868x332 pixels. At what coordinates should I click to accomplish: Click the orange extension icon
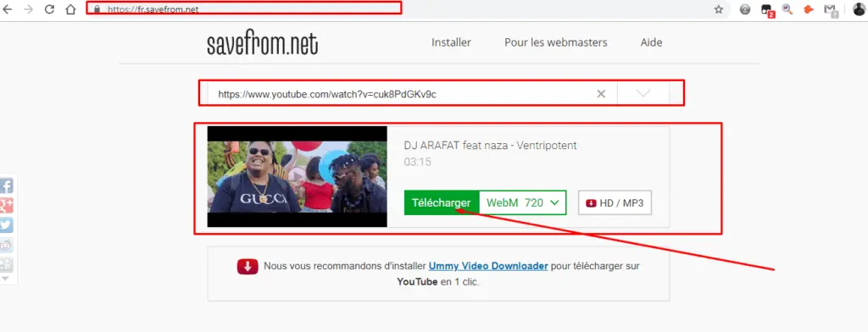click(808, 9)
